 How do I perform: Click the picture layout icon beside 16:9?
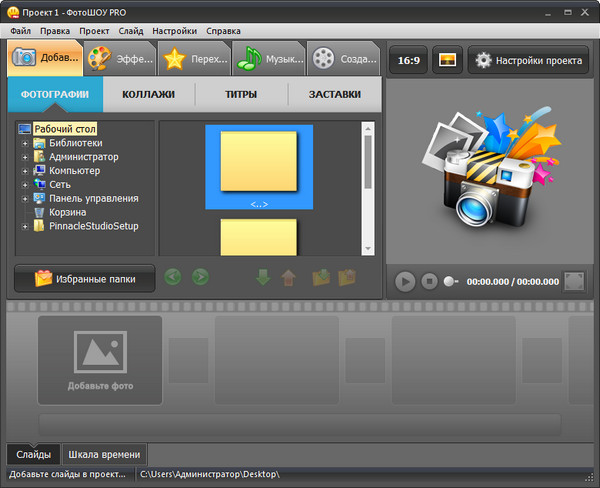pos(446,60)
